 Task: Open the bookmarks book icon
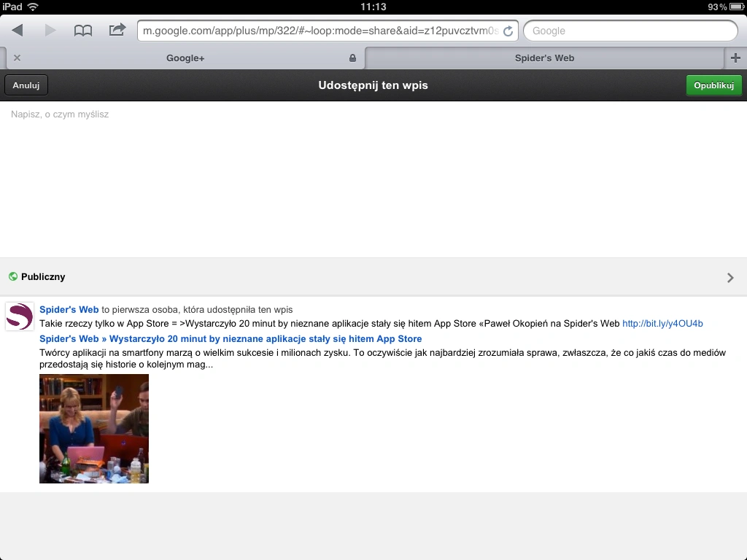tap(83, 31)
